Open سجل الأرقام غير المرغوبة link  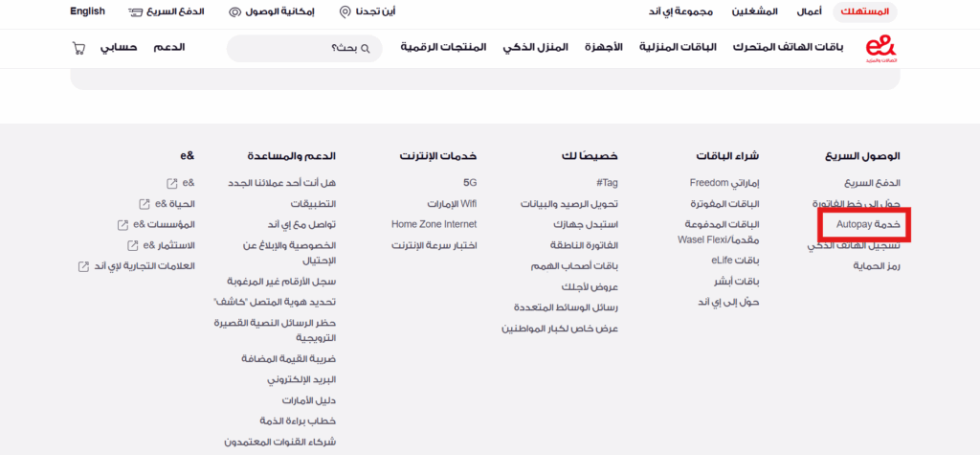(281, 281)
